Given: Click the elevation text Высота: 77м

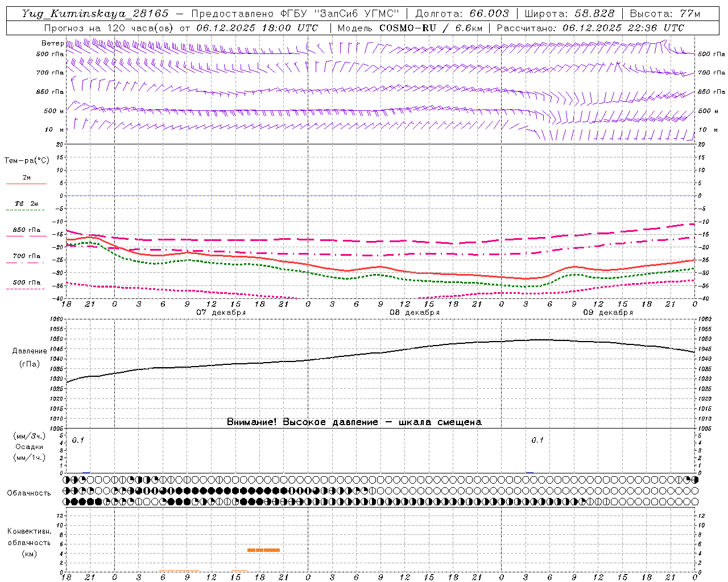Looking at the screenshot, I should 665,14.
